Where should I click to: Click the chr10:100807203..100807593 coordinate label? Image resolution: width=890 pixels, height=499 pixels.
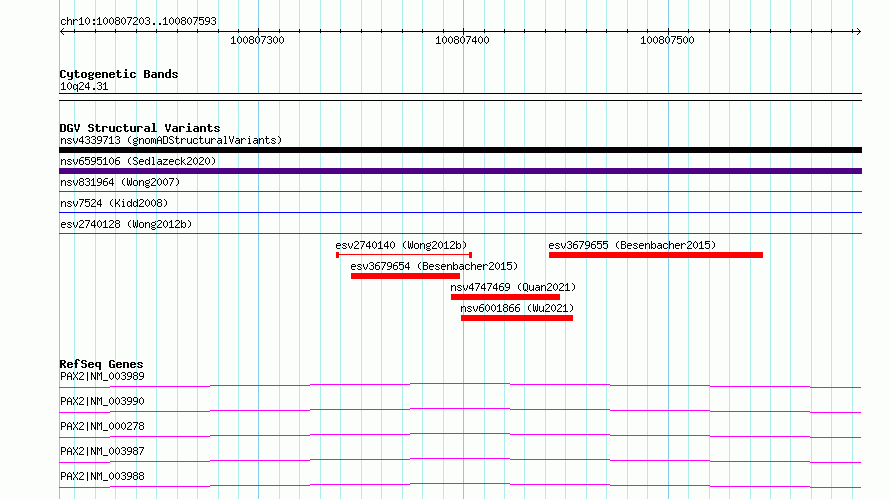click(138, 21)
